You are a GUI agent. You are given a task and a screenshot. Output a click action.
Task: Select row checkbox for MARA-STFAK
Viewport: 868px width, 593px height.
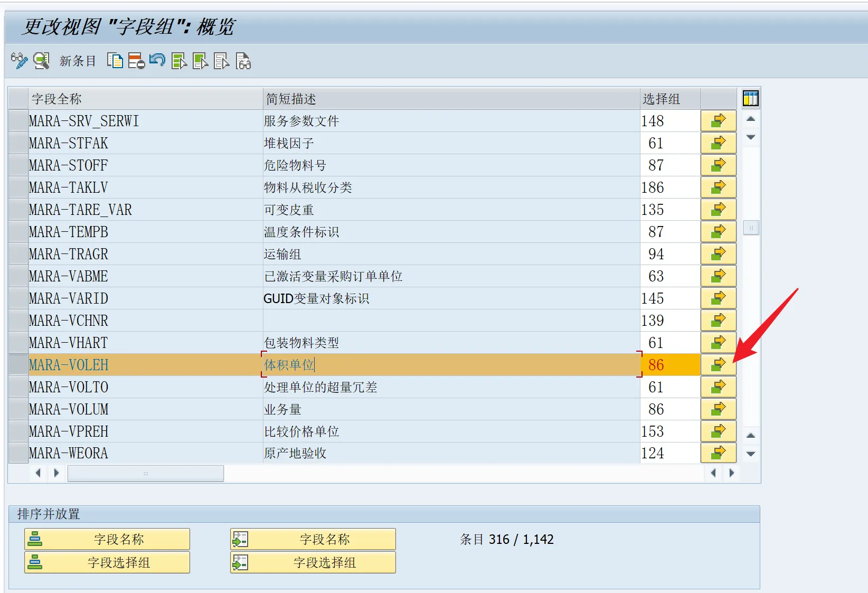pyautogui.click(x=18, y=143)
